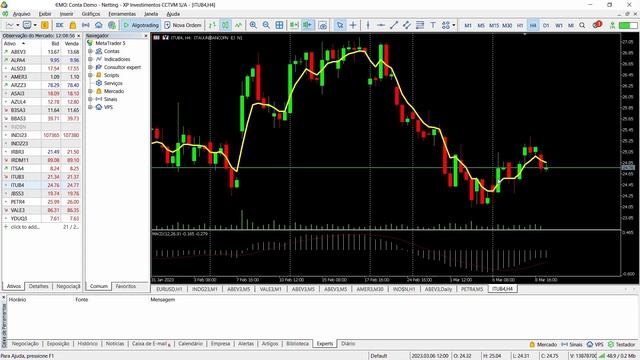The height and width of the screenshot is (360, 640).
Task: Open the Calendário tab in toolbox
Action: coord(190,344)
